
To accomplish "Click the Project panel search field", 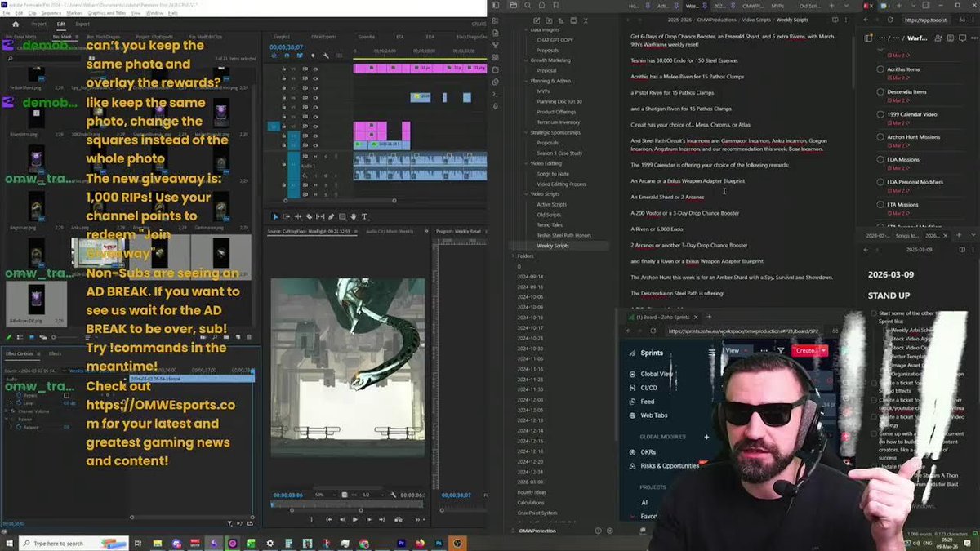I will coord(45,58).
